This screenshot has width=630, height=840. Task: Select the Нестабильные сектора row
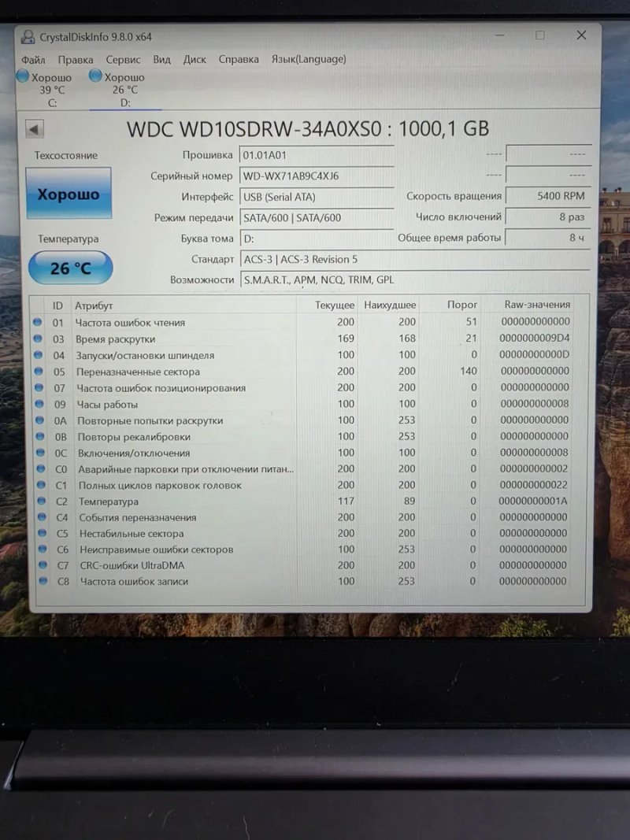coord(302,533)
